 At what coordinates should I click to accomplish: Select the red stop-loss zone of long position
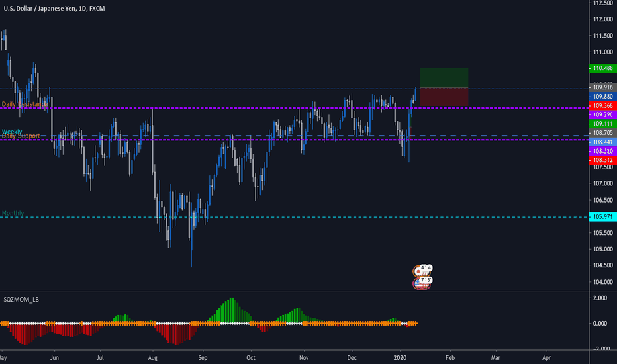coord(444,97)
